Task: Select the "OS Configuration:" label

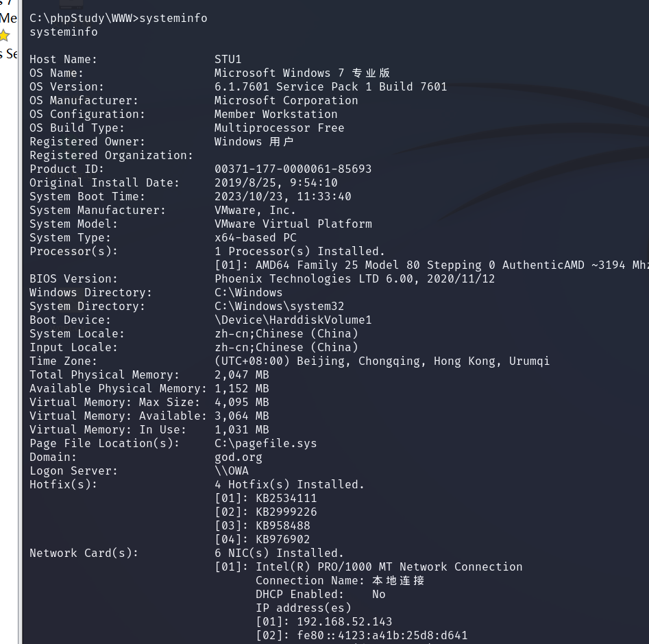Action: pyautogui.click(x=87, y=114)
